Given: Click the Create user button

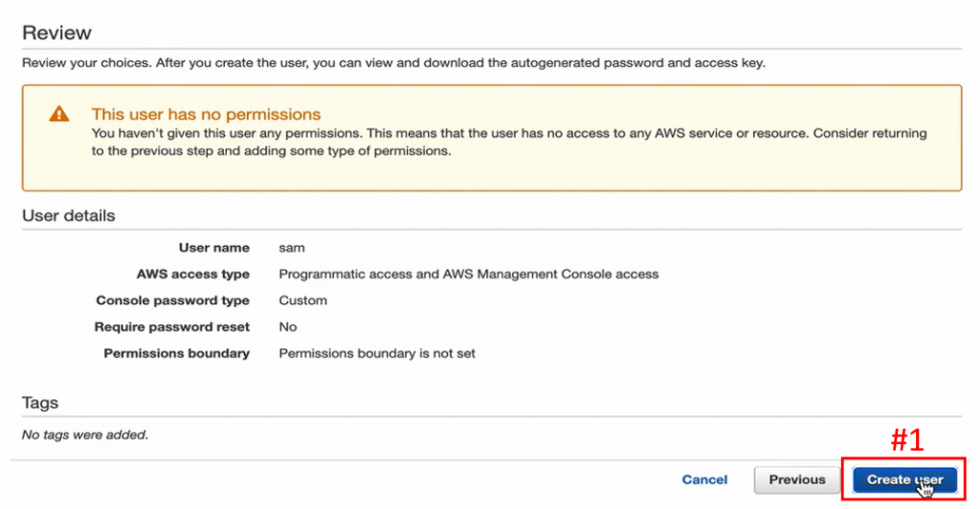Looking at the screenshot, I should click(904, 479).
